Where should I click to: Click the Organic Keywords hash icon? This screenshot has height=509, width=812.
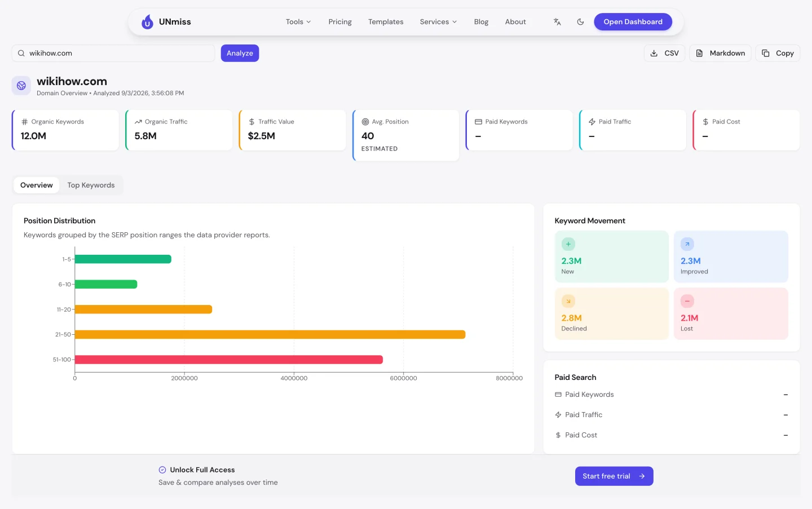click(24, 122)
